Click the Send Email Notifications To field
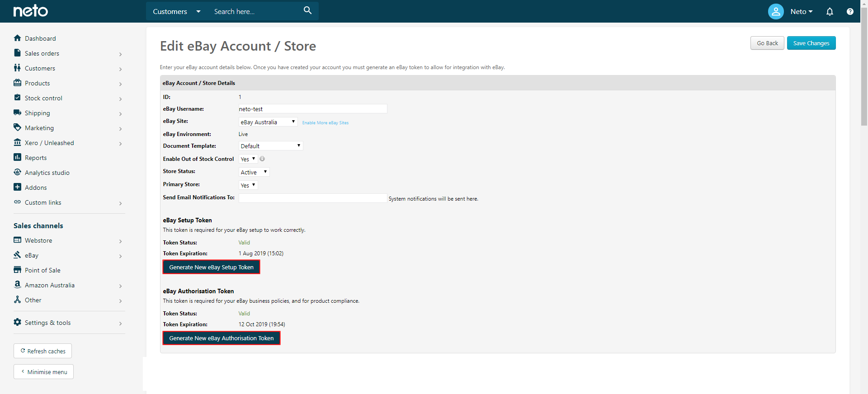The image size is (868, 394). (312, 198)
